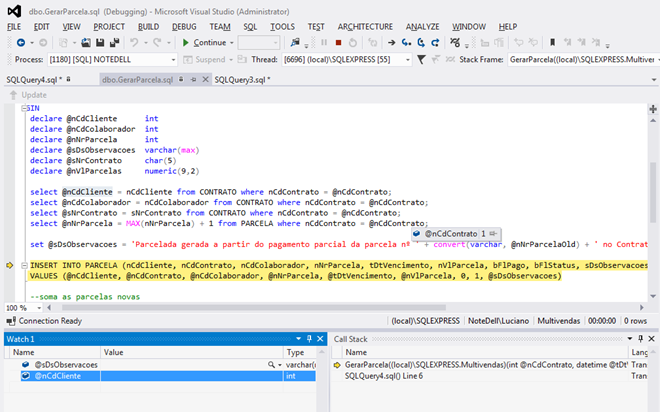Screen dimensions: 660x412
Task: Open the ARCHITECTURE menu
Action: click(364, 26)
